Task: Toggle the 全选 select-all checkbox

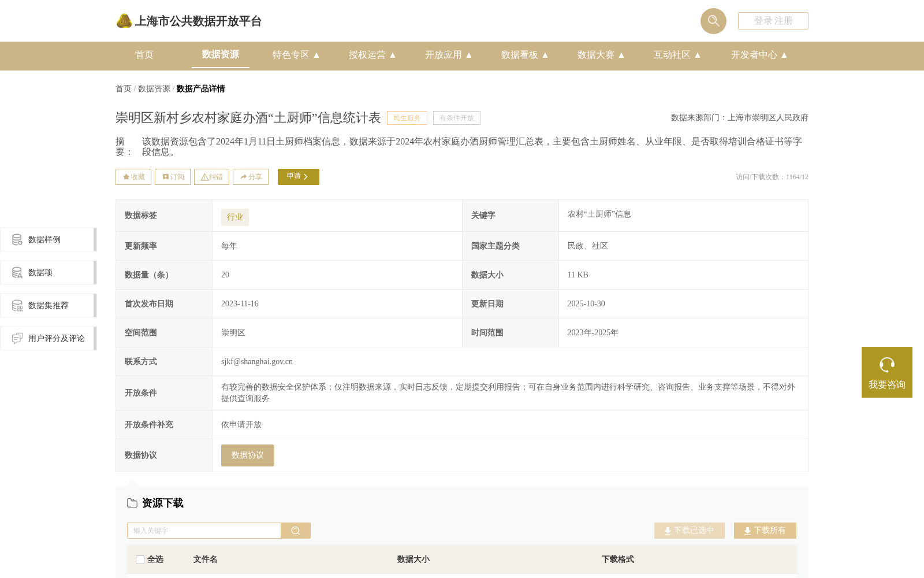Action: tap(140, 560)
